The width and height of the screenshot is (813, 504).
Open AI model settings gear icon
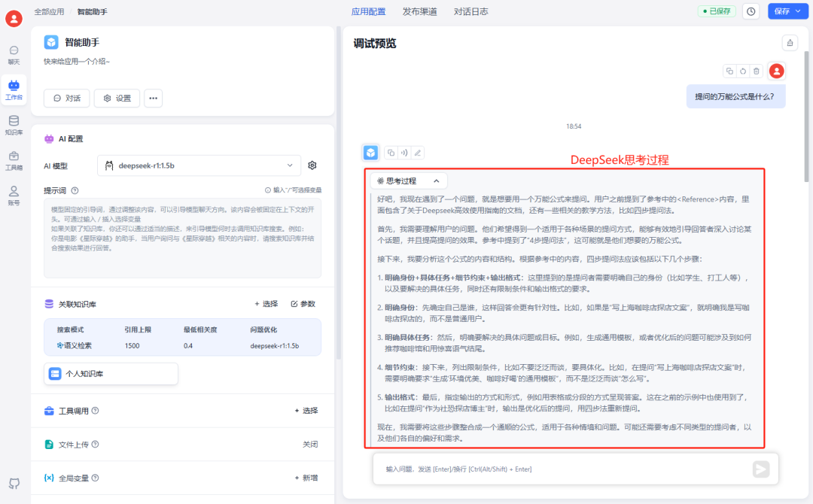pyautogui.click(x=312, y=165)
